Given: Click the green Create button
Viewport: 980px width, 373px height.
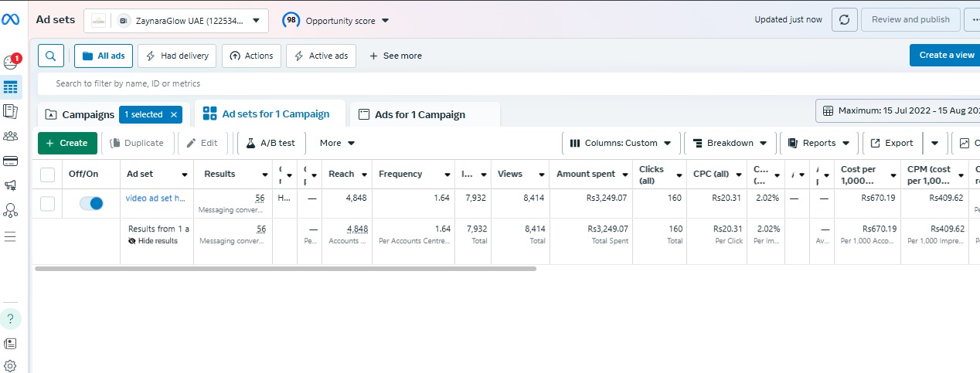Looking at the screenshot, I should click(67, 143).
